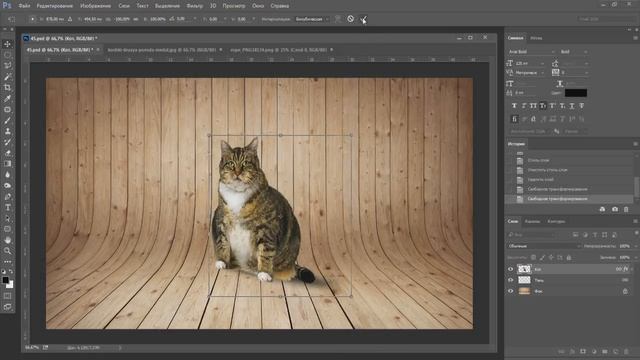The width and height of the screenshot is (640, 360).
Task: Open the Обычные blend mode dropdown
Action: 544,246
